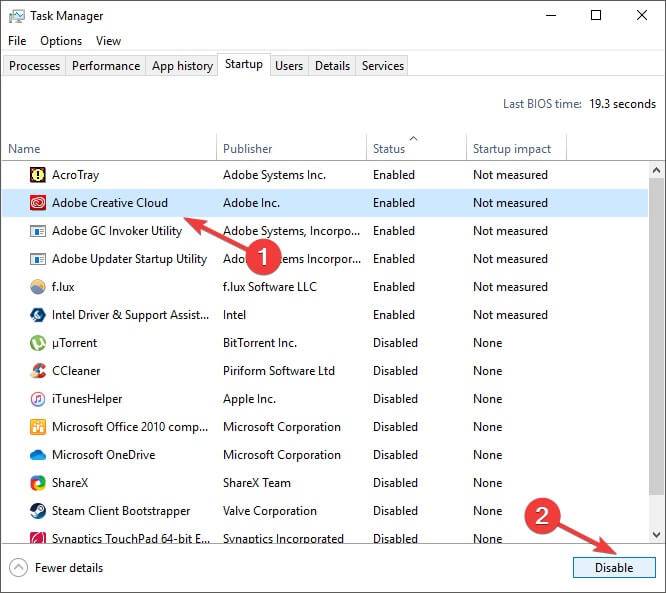Select the f.lux startup icon
This screenshot has height=593, width=666.
pos(38,287)
